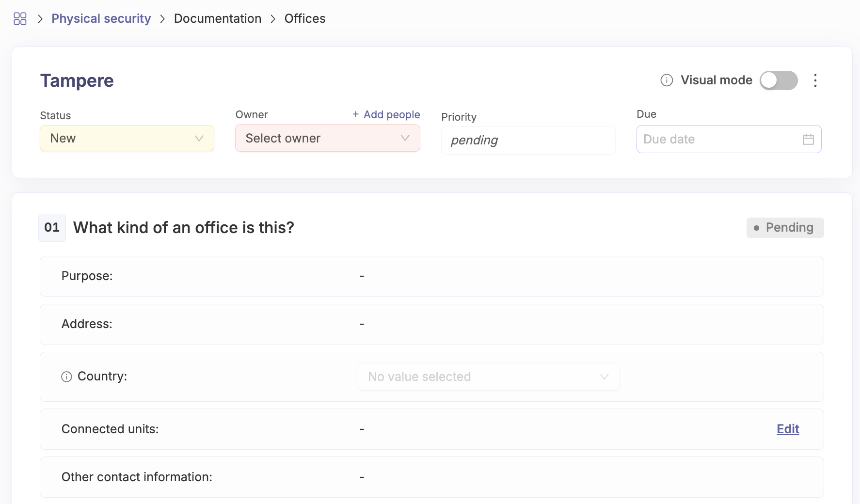The width and height of the screenshot is (860, 504).
Task: Open the three-dot more options menu
Action: [815, 80]
